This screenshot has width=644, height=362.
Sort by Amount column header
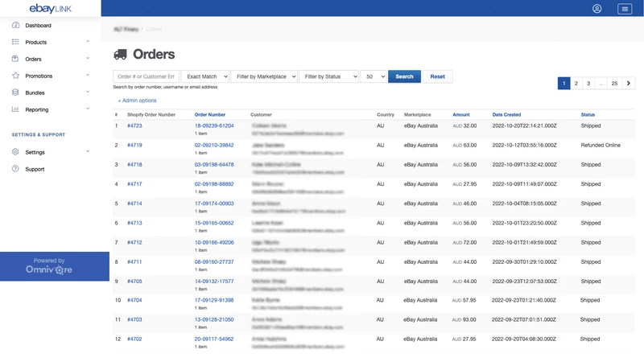tap(460, 114)
